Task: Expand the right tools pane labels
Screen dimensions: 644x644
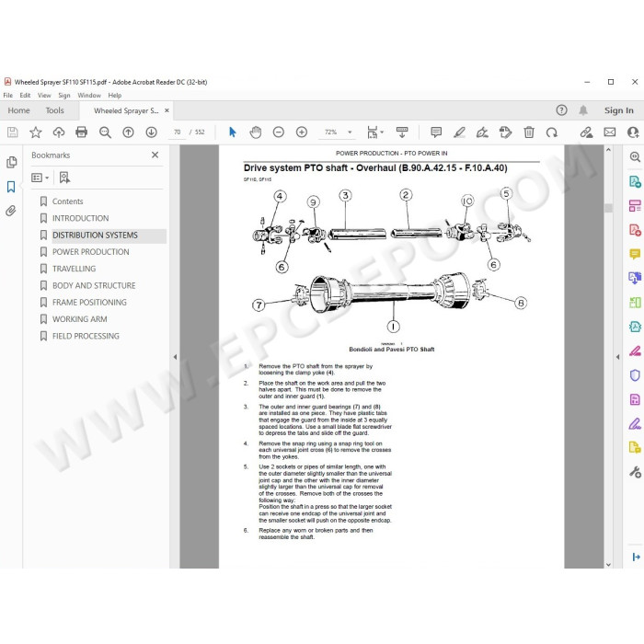Action: (x=636, y=557)
